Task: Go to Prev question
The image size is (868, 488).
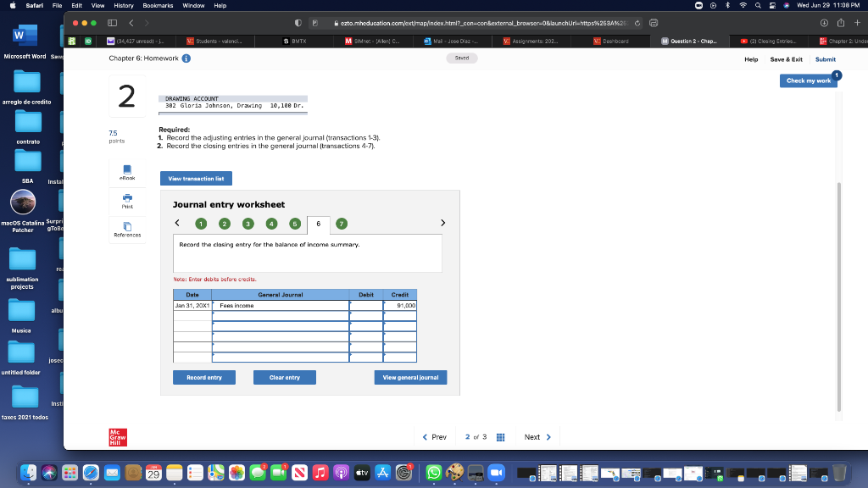Action: pos(435,437)
